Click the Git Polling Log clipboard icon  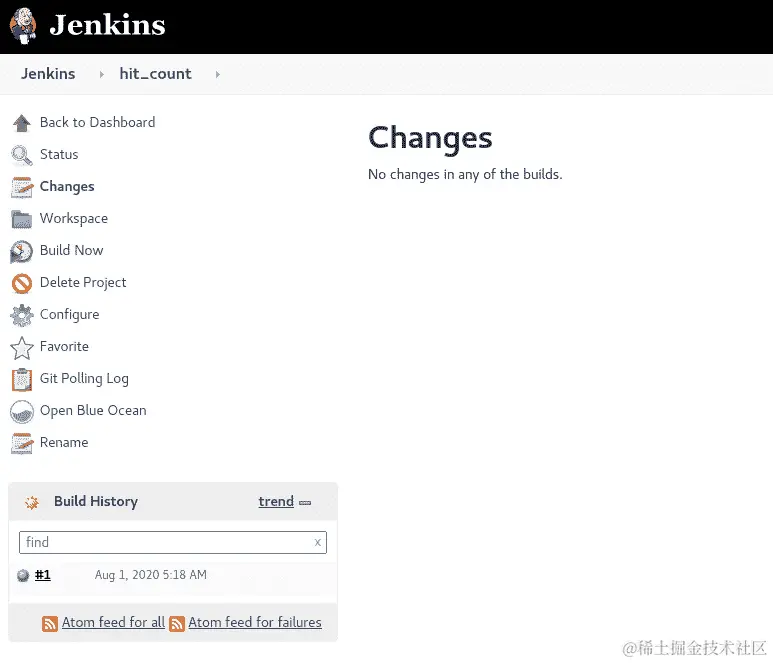(x=22, y=379)
